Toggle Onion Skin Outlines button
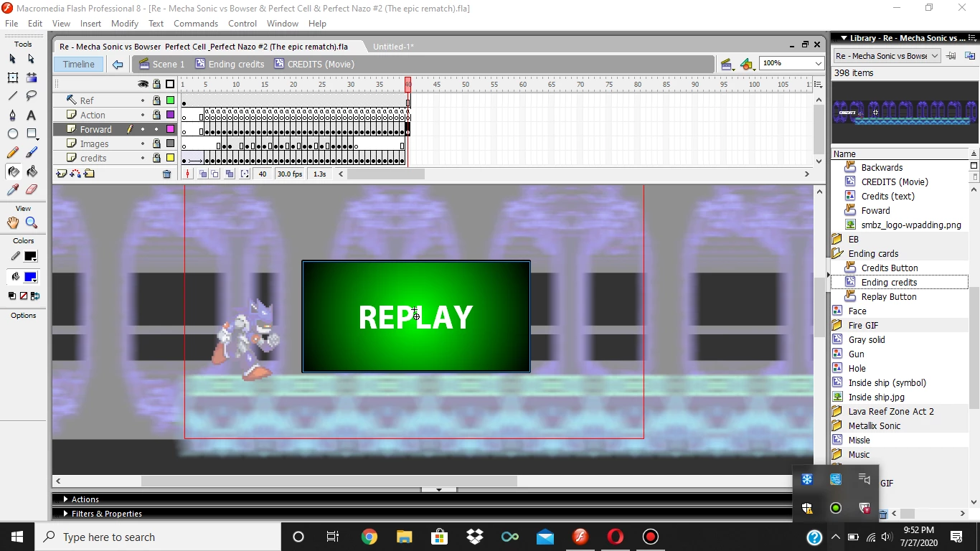This screenshot has width=980, height=551. 215,174
